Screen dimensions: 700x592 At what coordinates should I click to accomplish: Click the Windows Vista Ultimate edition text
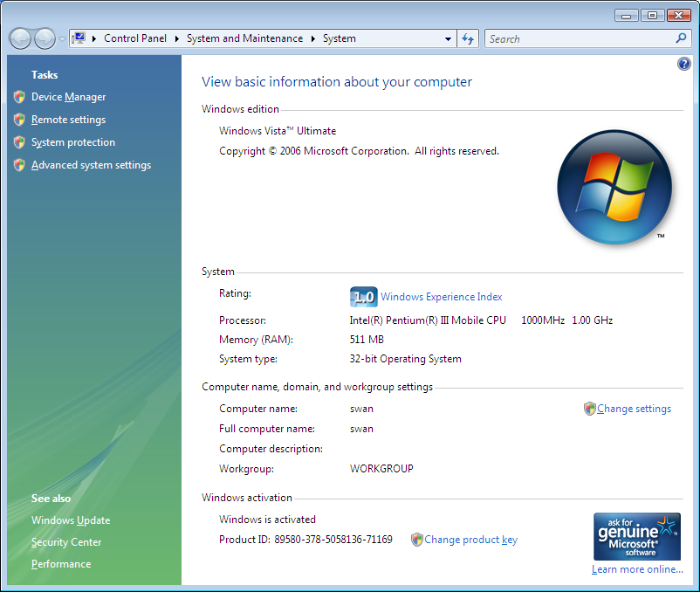278,131
